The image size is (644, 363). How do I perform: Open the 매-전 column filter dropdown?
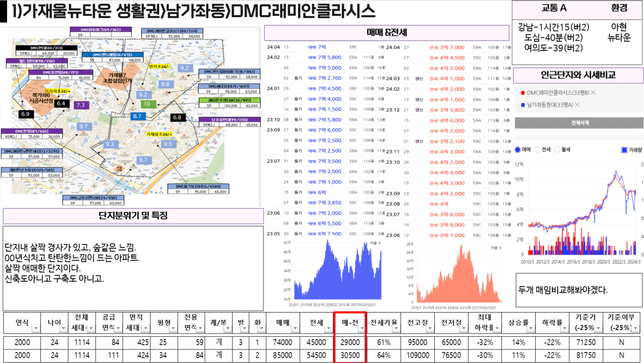362,328
